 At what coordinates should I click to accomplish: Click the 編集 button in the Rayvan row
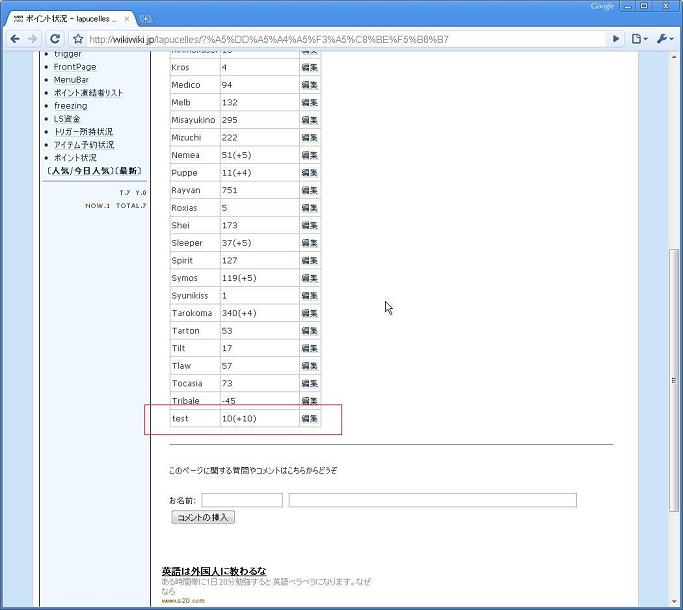(x=309, y=190)
